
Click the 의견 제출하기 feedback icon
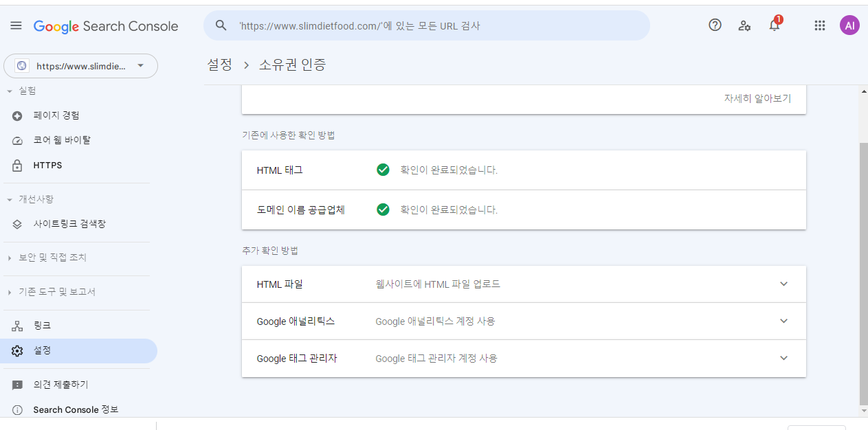(18, 385)
